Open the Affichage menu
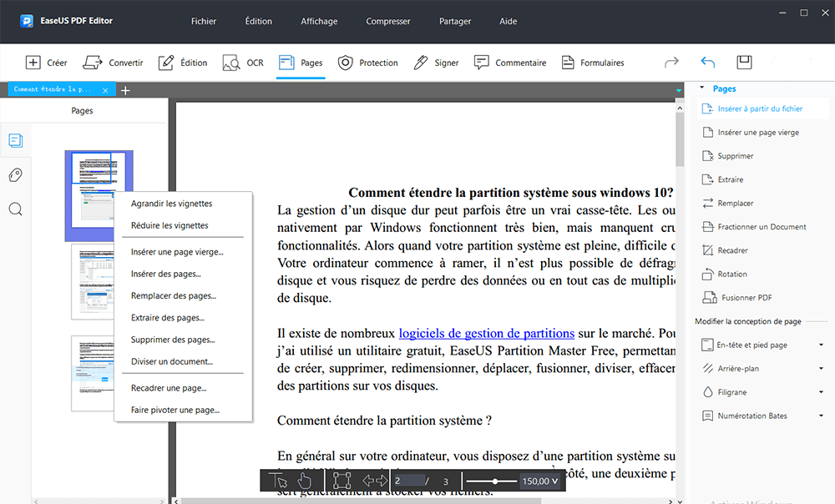 [319, 22]
